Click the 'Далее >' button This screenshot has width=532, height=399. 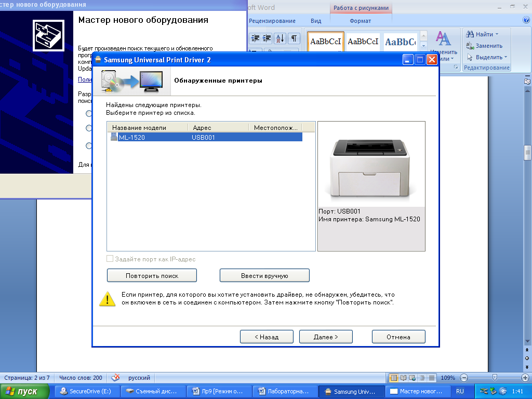tap(326, 337)
